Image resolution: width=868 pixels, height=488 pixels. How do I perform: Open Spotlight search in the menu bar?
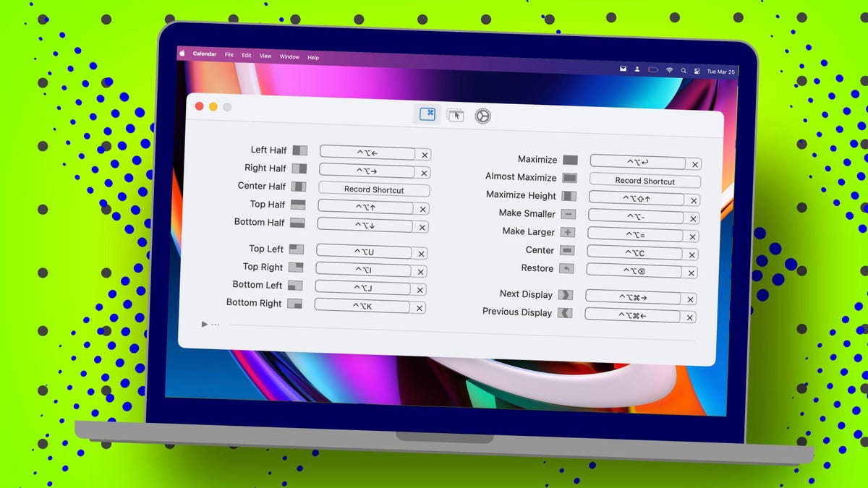pyautogui.click(x=684, y=71)
